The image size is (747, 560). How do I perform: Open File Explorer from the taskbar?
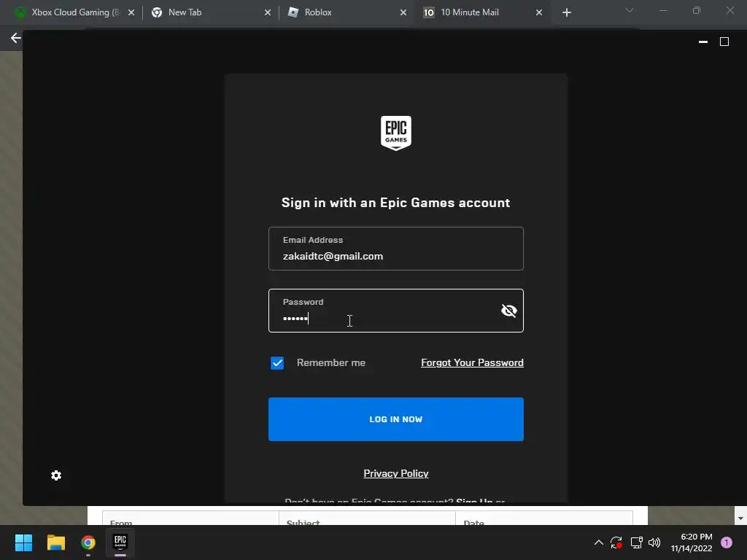pos(55,542)
